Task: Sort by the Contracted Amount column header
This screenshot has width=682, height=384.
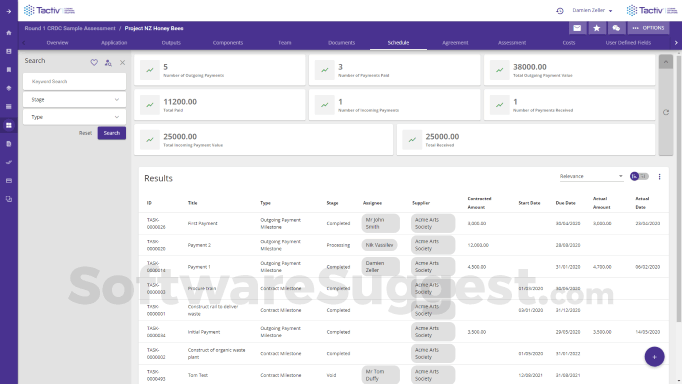Action: [479, 203]
